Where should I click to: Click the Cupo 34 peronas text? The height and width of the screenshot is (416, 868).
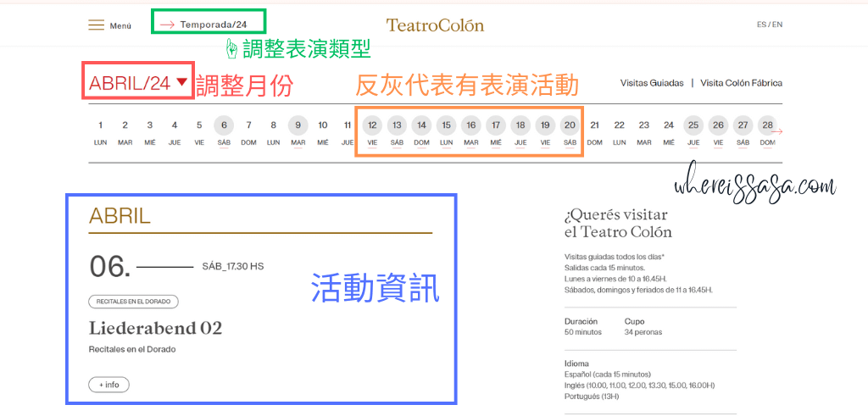point(643,327)
